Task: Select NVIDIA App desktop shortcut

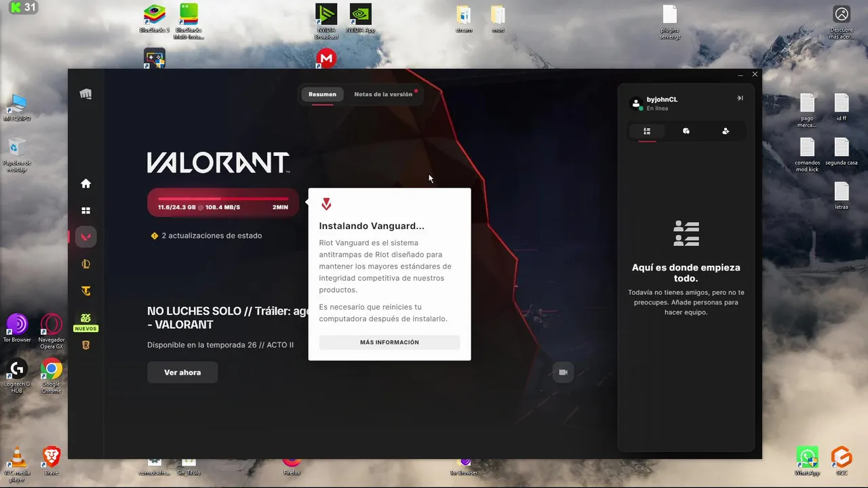Action: [x=360, y=19]
